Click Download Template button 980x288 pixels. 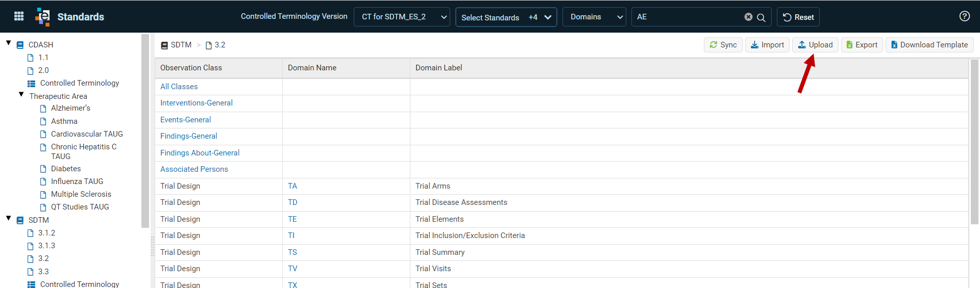[929, 45]
